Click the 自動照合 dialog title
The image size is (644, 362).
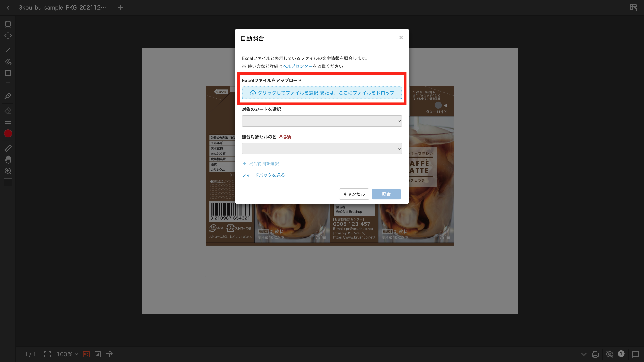pos(252,39)
